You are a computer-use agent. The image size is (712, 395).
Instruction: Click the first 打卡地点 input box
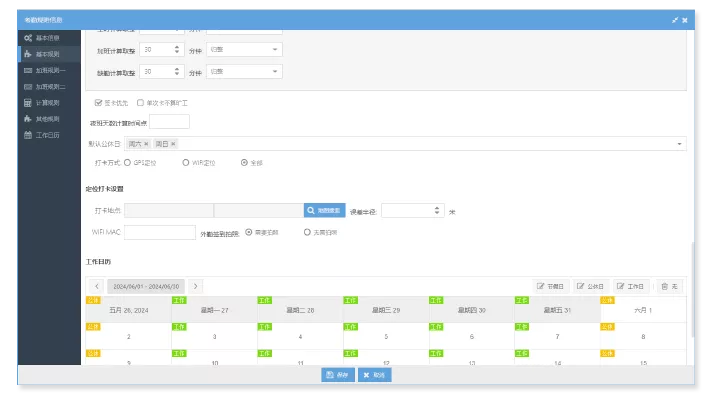click(169, 210)
